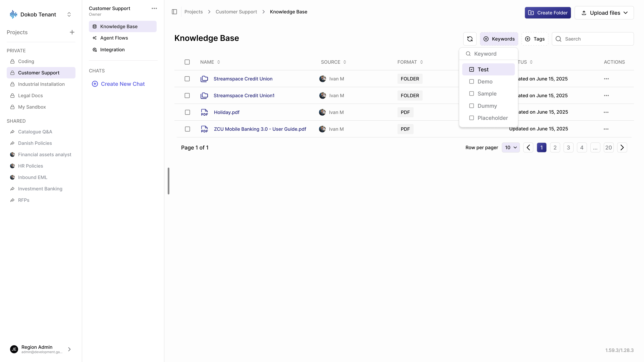This screenshot has width=644, height=362.
Task: Open the Agent Flows section
Action: pos(123,38)
